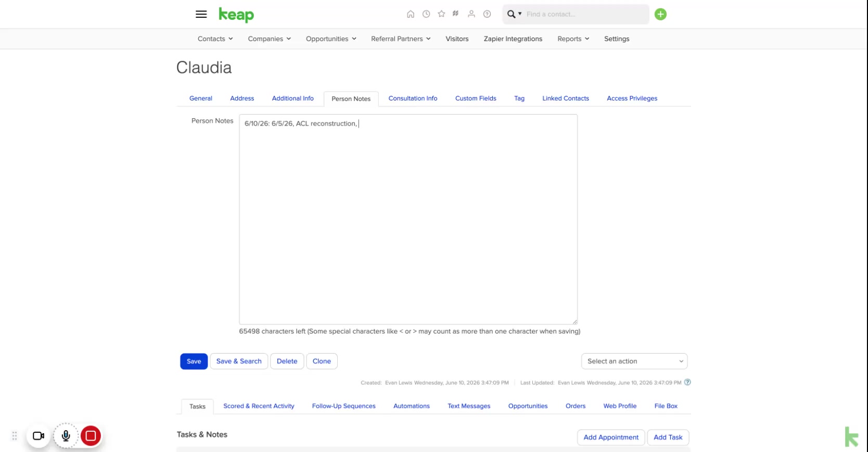Click the Save & Search button
Viewport: 868px width, 452px height.
pos(239,361)
